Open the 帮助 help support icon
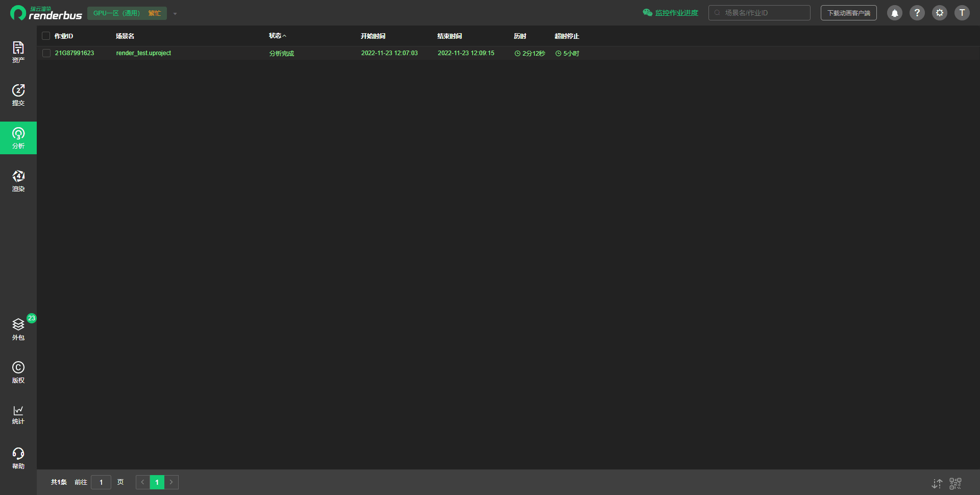980x495 pixels. (18, 458)
